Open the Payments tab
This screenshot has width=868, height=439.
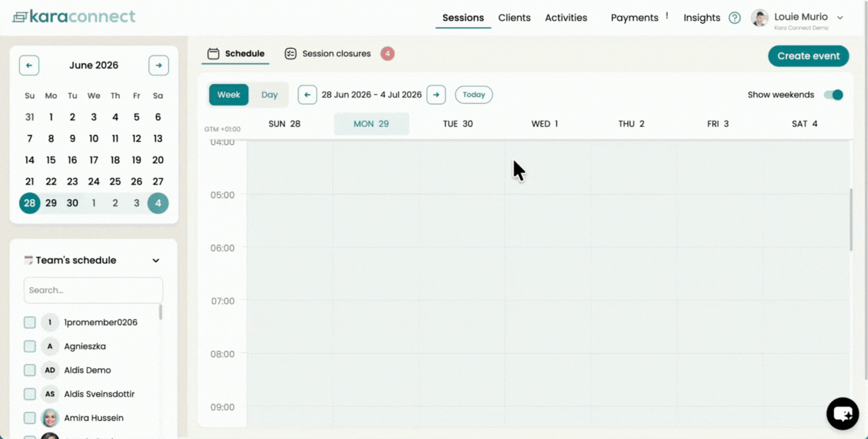[635, 18]
